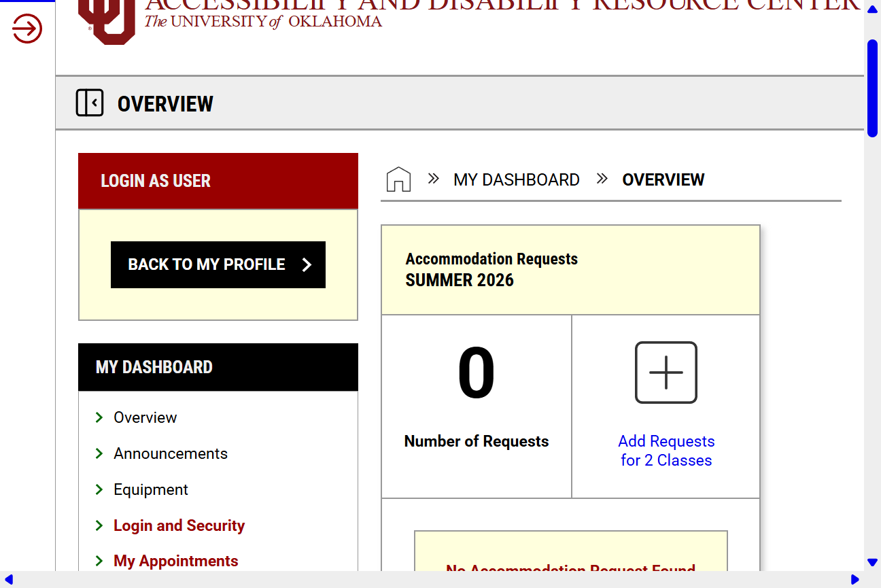The image size is (881, 588).
Task: Click the large 0 request count
Action: coord(477,374)
